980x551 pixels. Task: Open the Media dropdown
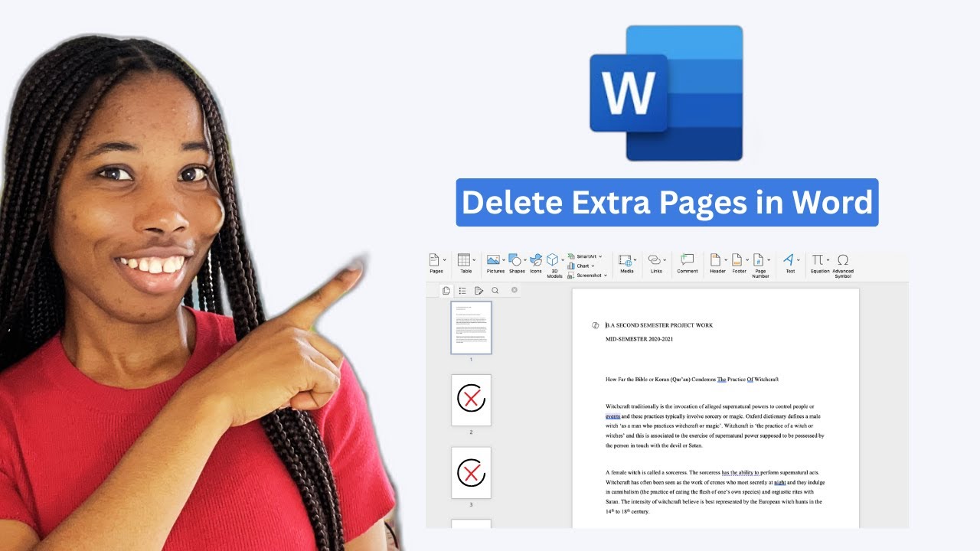[627, 263]
